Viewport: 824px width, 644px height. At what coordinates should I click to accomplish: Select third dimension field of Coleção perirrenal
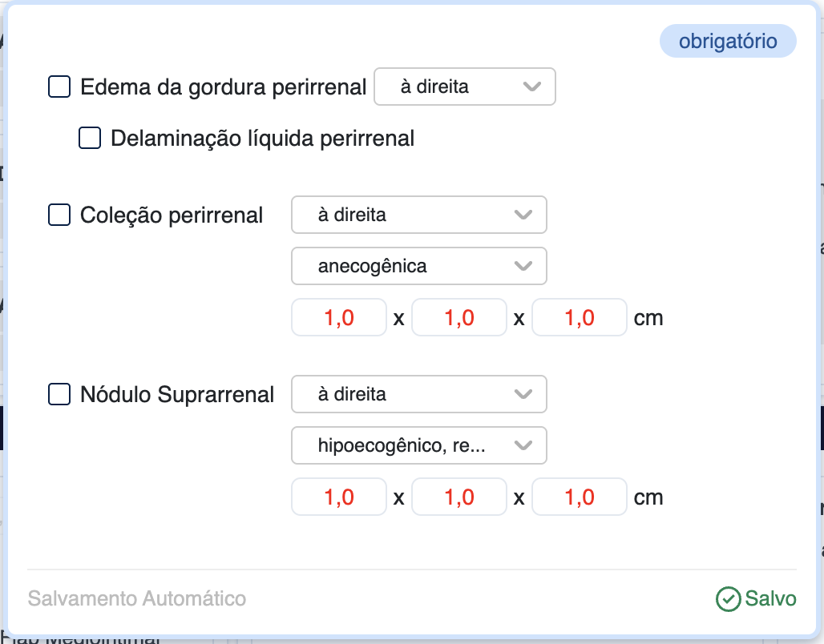tap(580, 318)
